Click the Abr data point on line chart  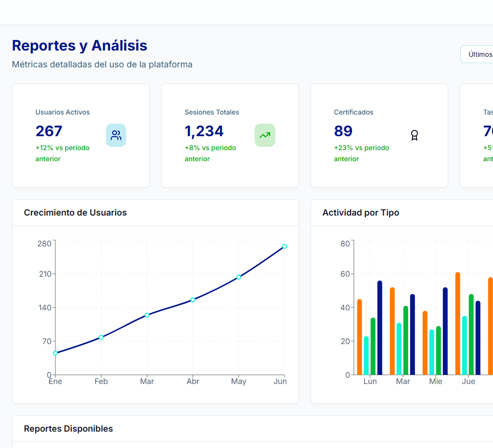pos(193,300)
